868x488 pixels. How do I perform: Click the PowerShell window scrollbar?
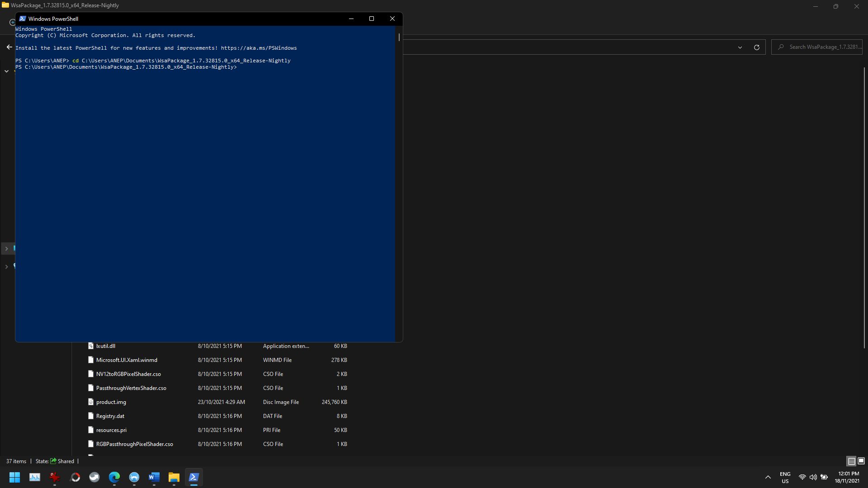pos(399,38)
